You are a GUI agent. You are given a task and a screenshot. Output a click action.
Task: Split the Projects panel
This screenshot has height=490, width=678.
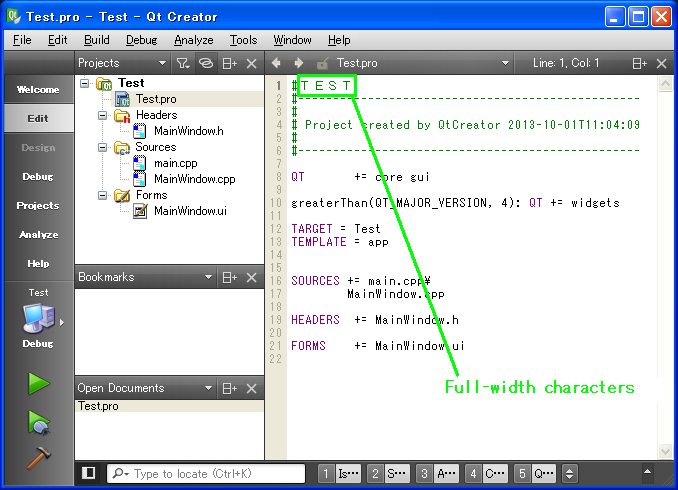pyautogui.click(x=229, y=63)
